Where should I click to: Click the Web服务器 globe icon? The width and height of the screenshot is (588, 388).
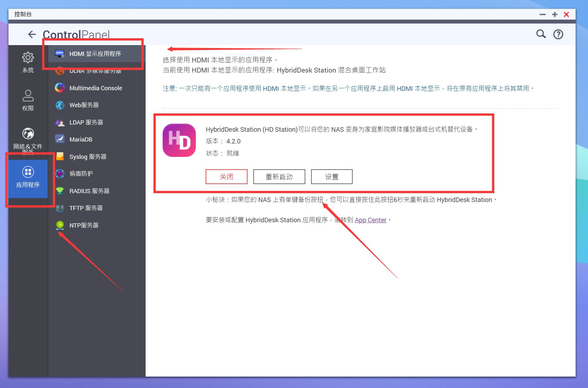(60, 105)
